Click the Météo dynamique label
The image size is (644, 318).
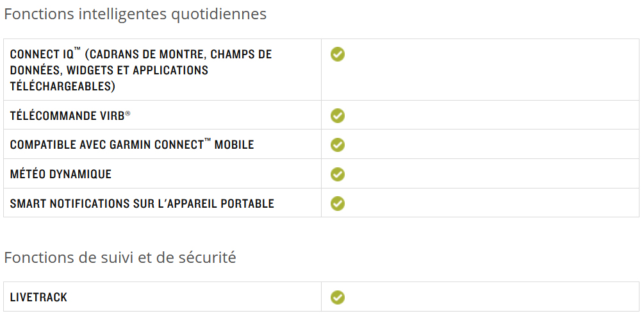coord(61,174)
